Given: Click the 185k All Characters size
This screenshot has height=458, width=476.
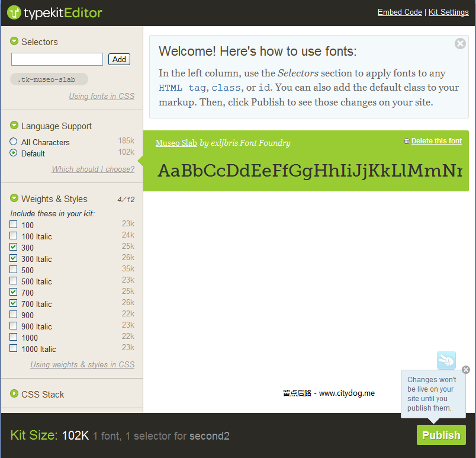Looking at the screenshot, I should coord(126,140).
